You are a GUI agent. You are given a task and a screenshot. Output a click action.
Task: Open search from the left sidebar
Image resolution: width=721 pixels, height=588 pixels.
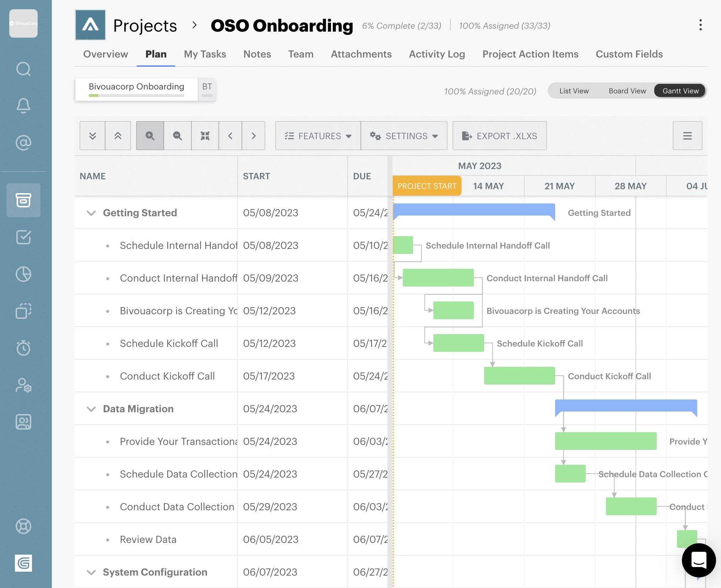(x=23, y=69)
